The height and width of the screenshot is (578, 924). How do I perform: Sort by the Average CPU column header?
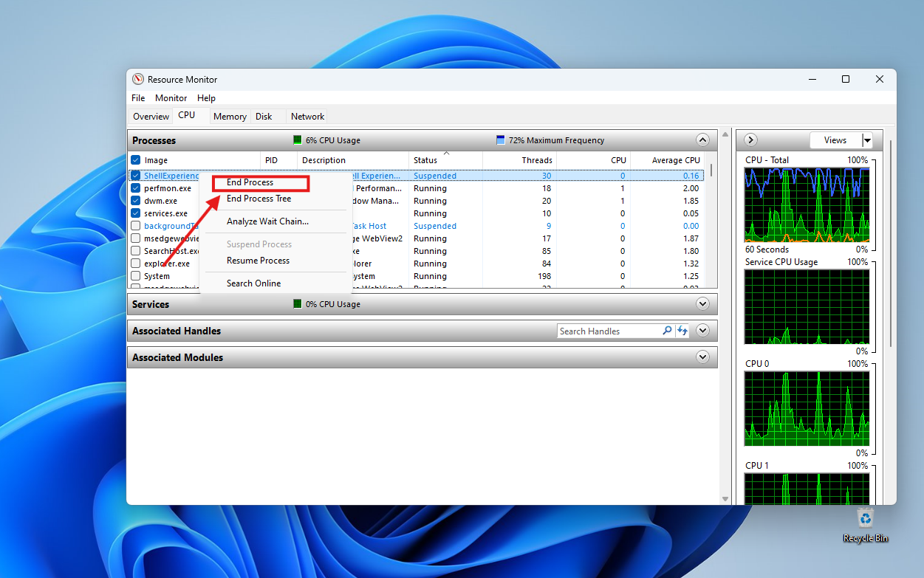(667, 160)
